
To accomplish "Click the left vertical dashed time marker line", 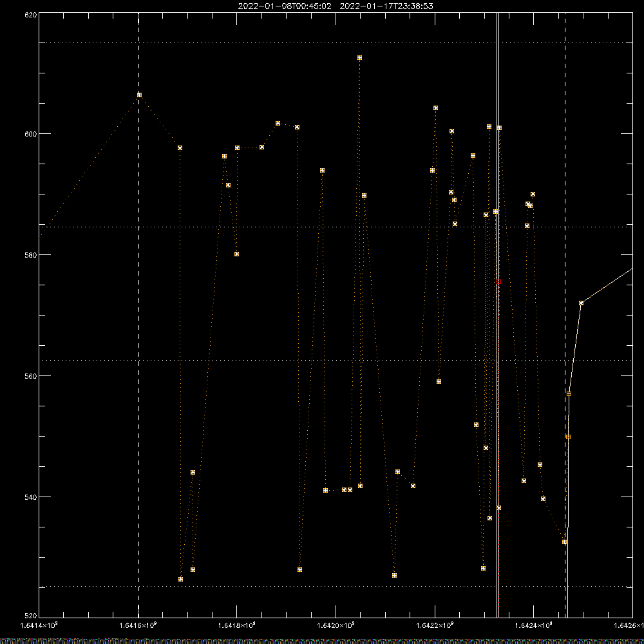I will click(x=138, y=315).
